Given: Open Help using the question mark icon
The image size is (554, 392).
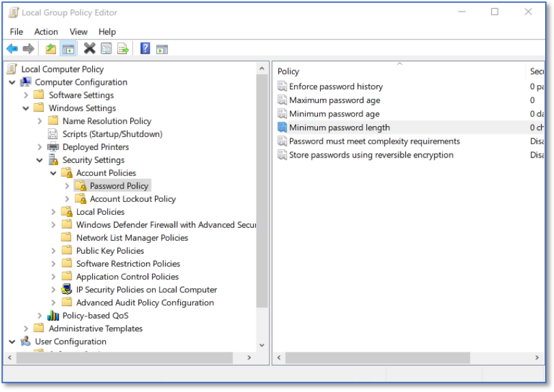Looking at the screenshot, I should 145,48.
